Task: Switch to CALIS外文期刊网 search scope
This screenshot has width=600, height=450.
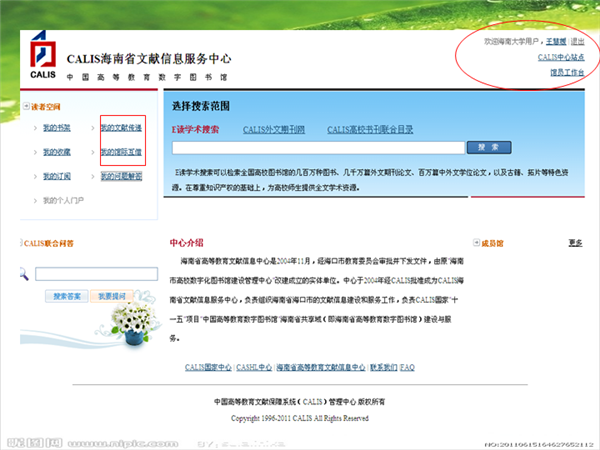Action: [x=274, y=130]
